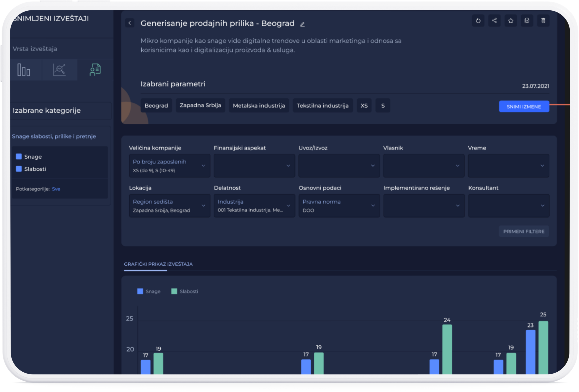
Task: Toggle the Slabosti checkbox
Action: coord(19,169)
